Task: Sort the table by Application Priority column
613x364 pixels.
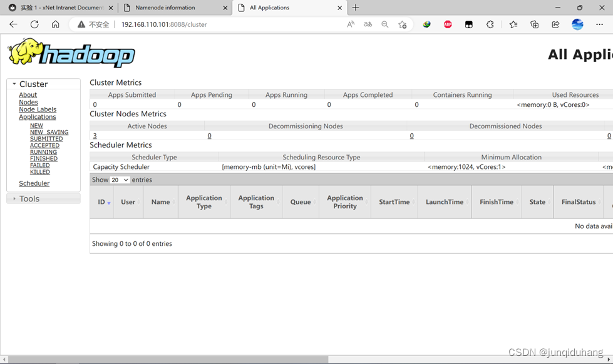Action: (345, 202)
